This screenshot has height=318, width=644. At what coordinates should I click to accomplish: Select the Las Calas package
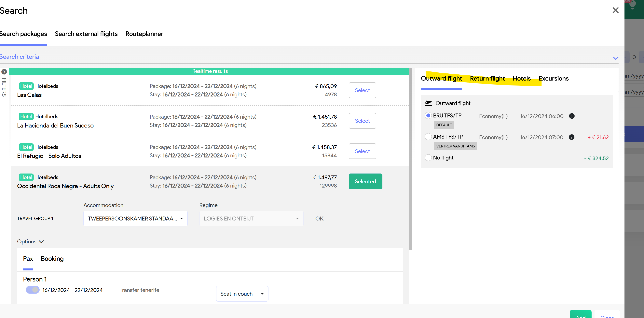pyautogui.click(x=362, y=90)
